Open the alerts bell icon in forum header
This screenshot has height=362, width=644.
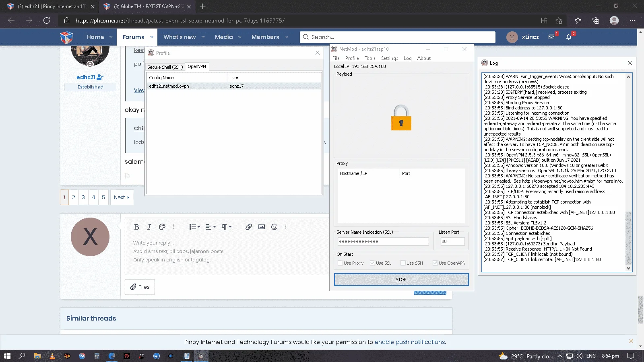tap(569, 37)
